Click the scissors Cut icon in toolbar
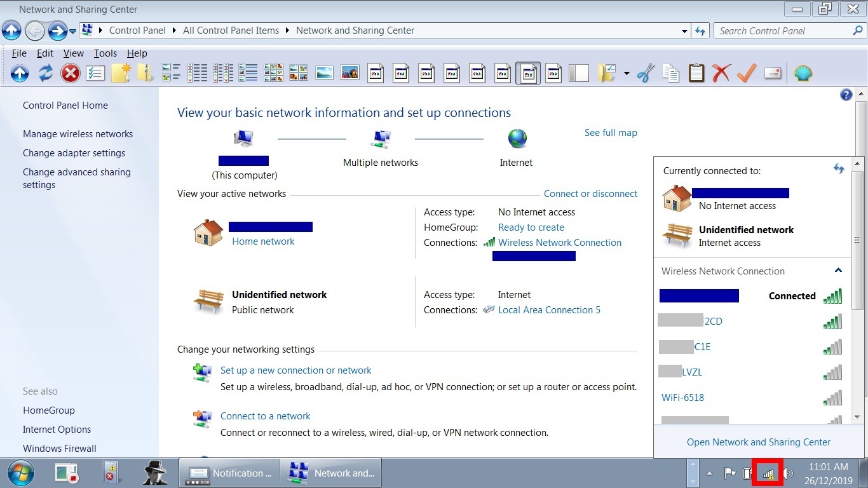This screenshot has height=488, width=868. 646,74
